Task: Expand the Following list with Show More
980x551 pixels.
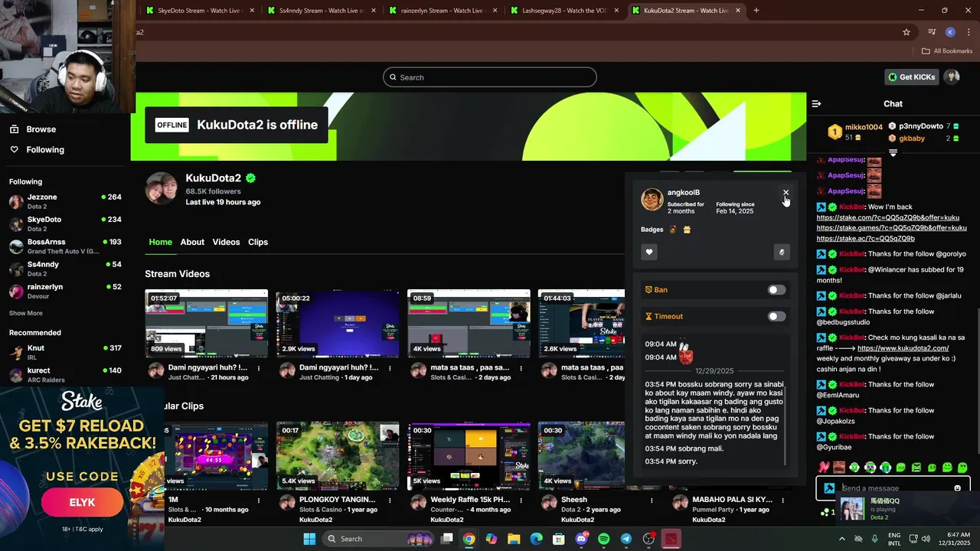Action: click(x=26, y=313)
